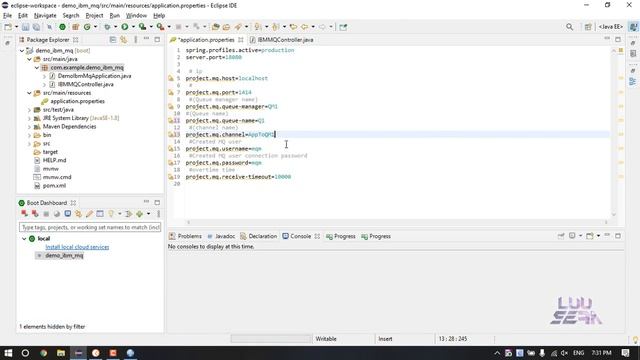Screen dimensions: 640x360
Task: Click Boot Dashboard pencil edit icon
Action: tap(89, 213)
